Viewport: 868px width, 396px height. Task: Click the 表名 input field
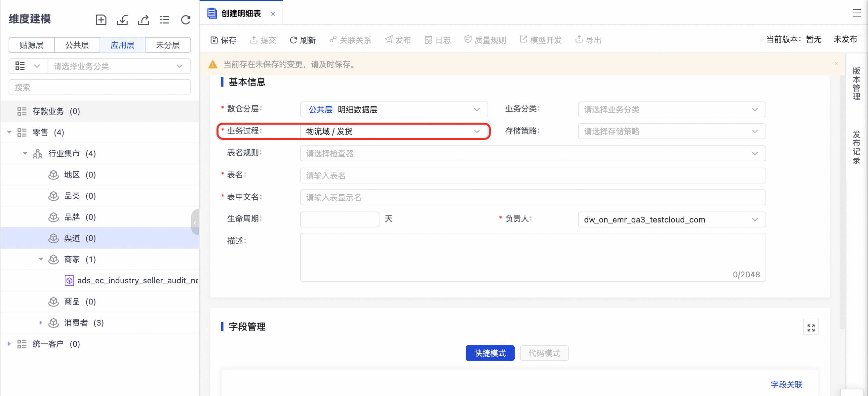533,175
